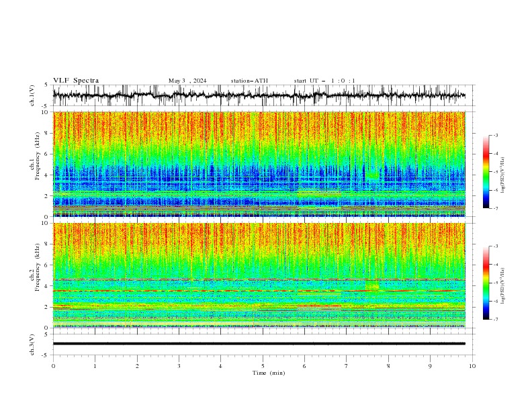Click the lower PSD color scale bar
The image size is (532, 411).
[x=486, y=283]
